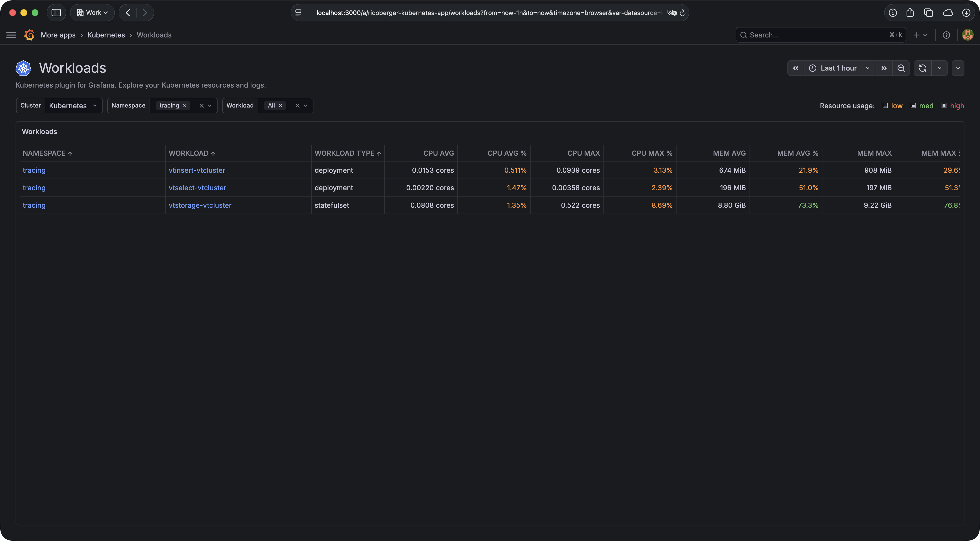This screenshot has width=980, height=541.
Task: Open the Grafana hamburger menu
Action: click(11, 35)
